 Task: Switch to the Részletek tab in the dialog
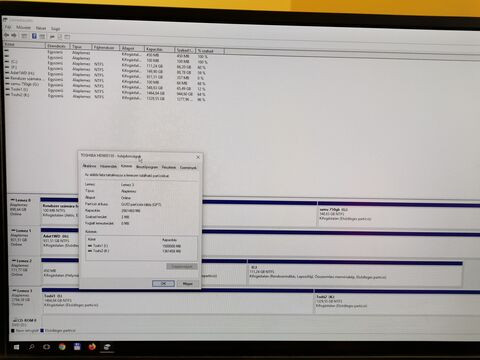point(169,167)
